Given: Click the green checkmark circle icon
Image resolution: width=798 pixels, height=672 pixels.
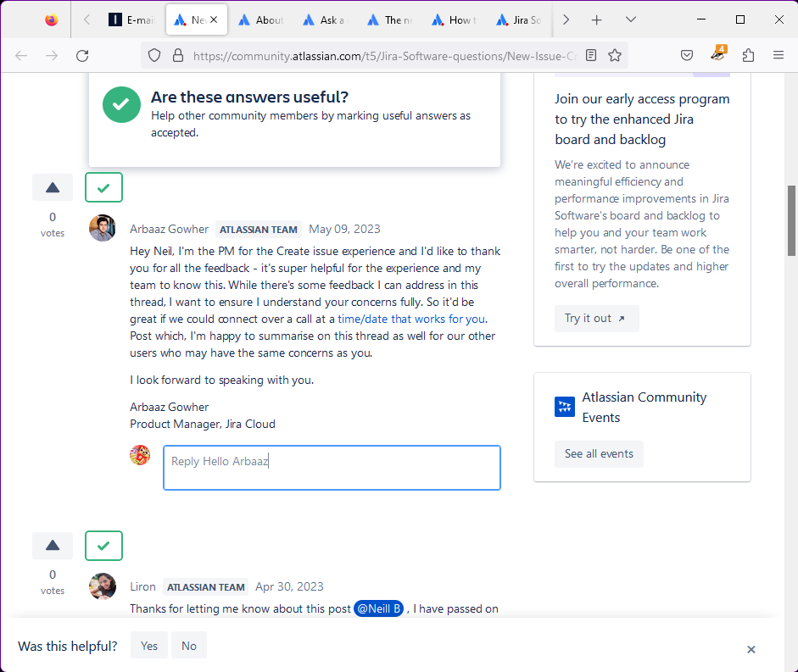Looking at the screenshot, I should (121, 105).
